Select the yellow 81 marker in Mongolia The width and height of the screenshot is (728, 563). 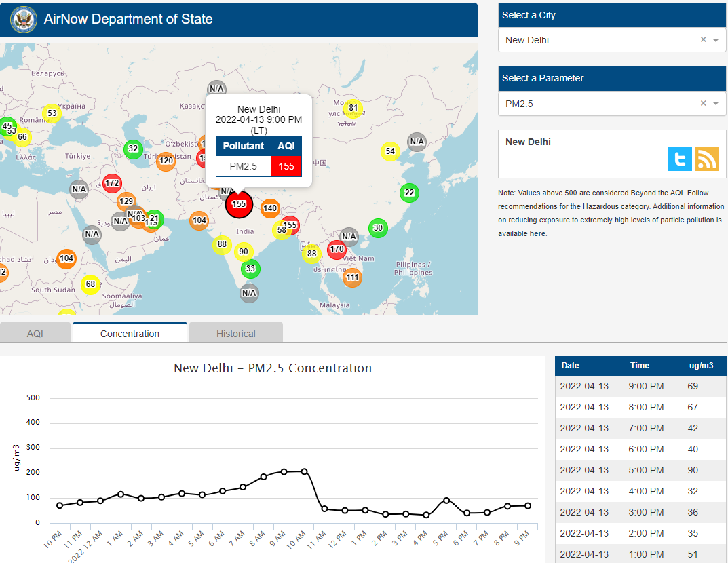352,108
